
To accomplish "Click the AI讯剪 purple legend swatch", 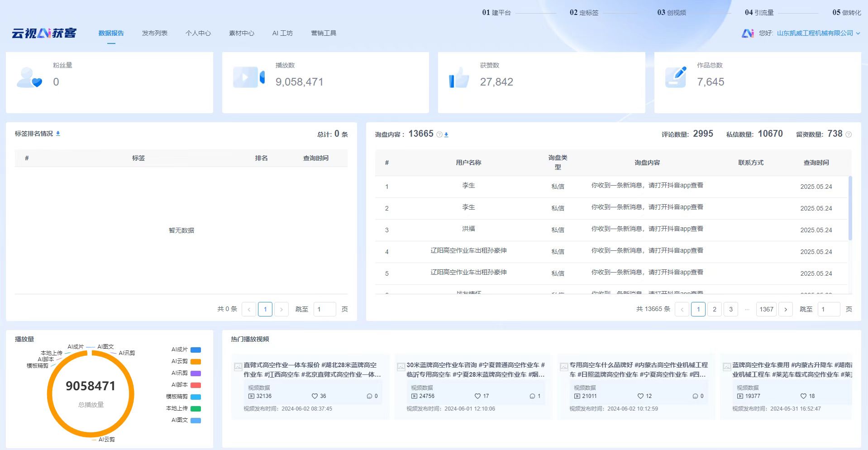I will pos(196,373).
